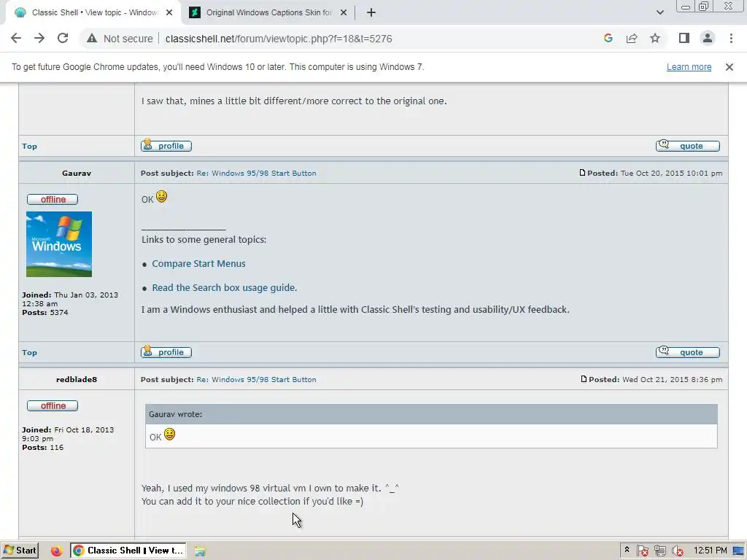Switch to the Classic Shell View topic tab
747x560 pixels.
93,13
